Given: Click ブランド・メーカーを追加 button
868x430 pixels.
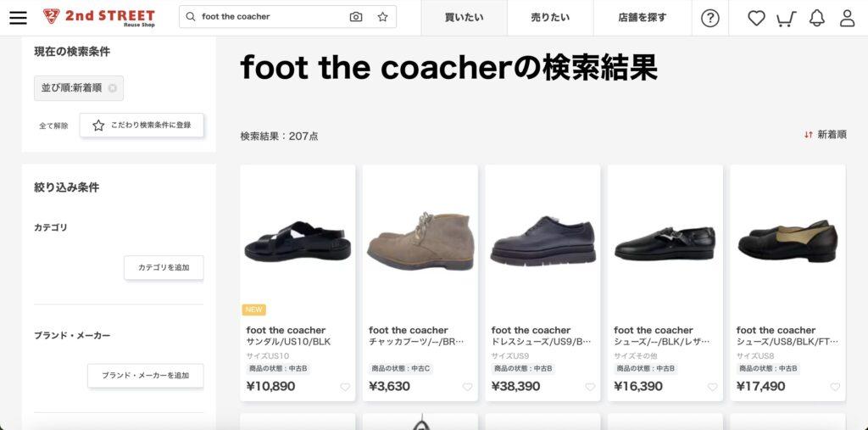Looking at the screenshot, I should 146,376.
